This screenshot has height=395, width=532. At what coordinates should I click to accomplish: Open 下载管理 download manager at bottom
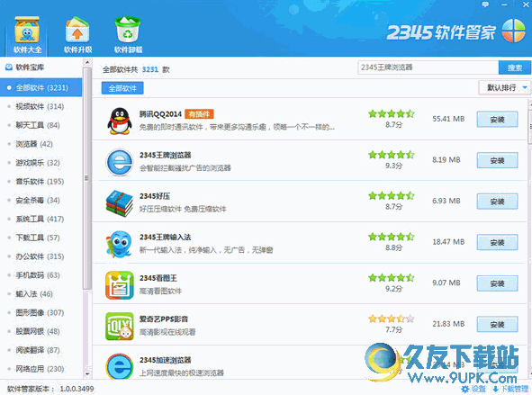[x=510, y=389]
